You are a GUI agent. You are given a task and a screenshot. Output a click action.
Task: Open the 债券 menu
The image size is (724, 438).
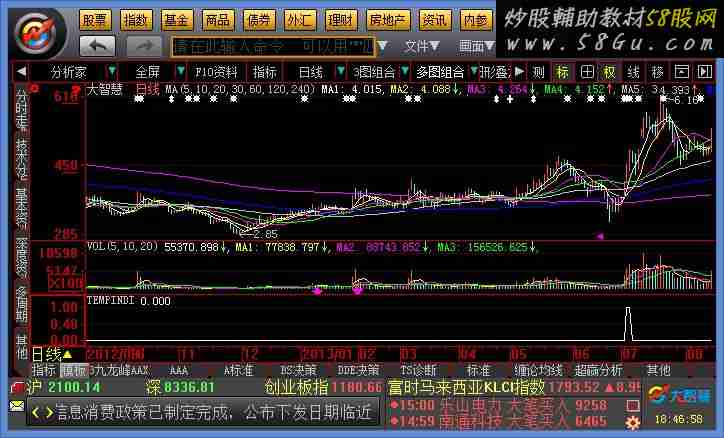coord(259,20)
